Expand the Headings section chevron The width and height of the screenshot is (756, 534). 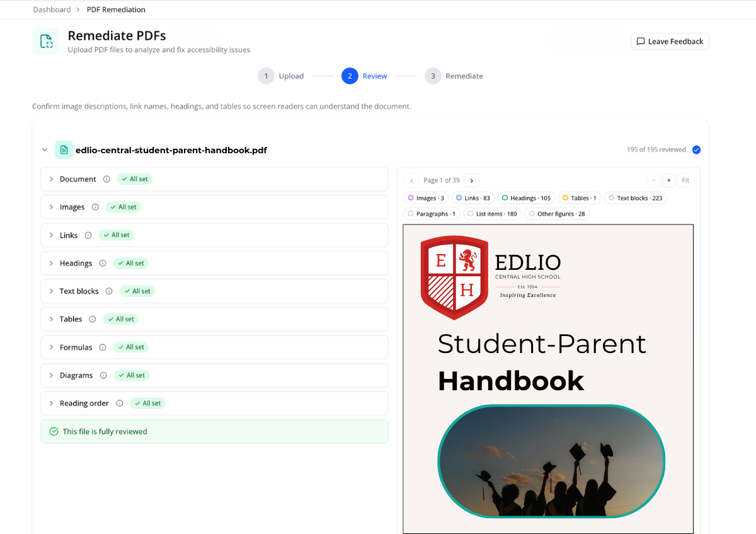tap(52, 263)
